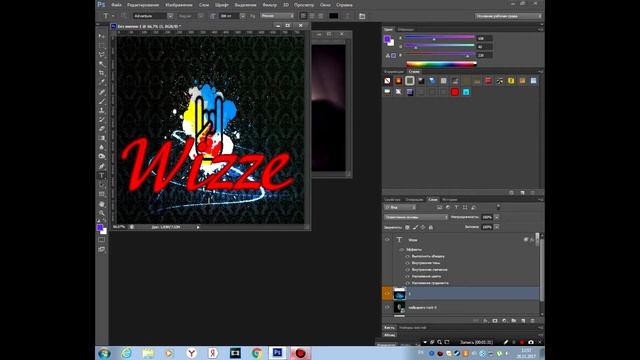Select the Clone Stamp tool
This screenshot has height=360, width=640.
coord(101,111)
